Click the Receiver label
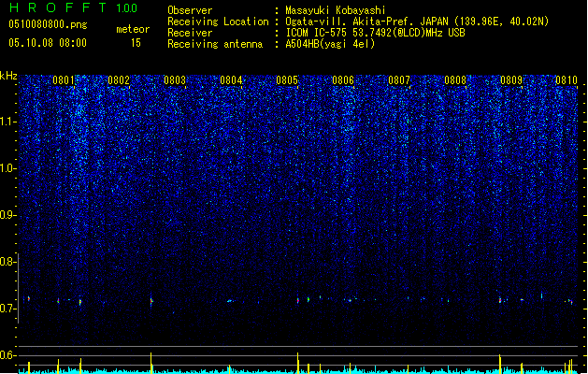This screenshot has width=588, height=374. point(190,33)
